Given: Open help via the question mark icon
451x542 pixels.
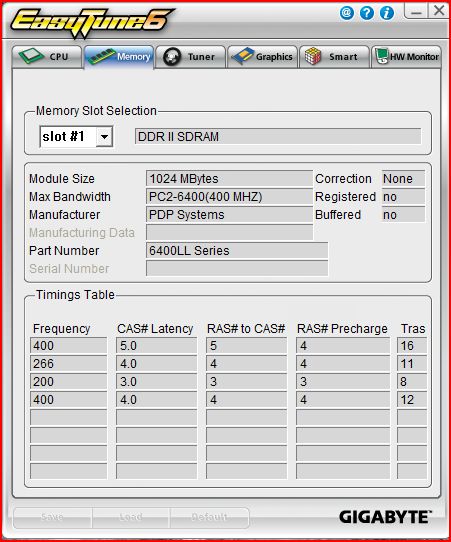Looking at the screenshot, I should 367,13.
